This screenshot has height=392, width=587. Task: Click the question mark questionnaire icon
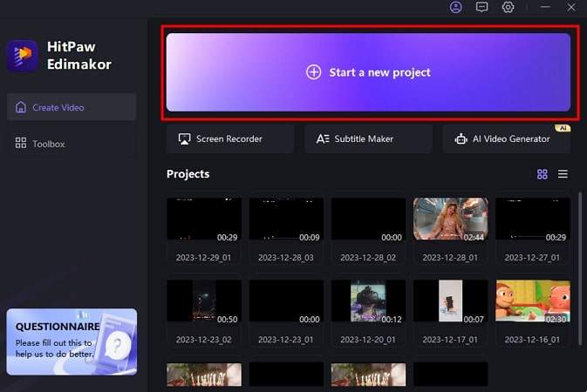pos(119,347)
